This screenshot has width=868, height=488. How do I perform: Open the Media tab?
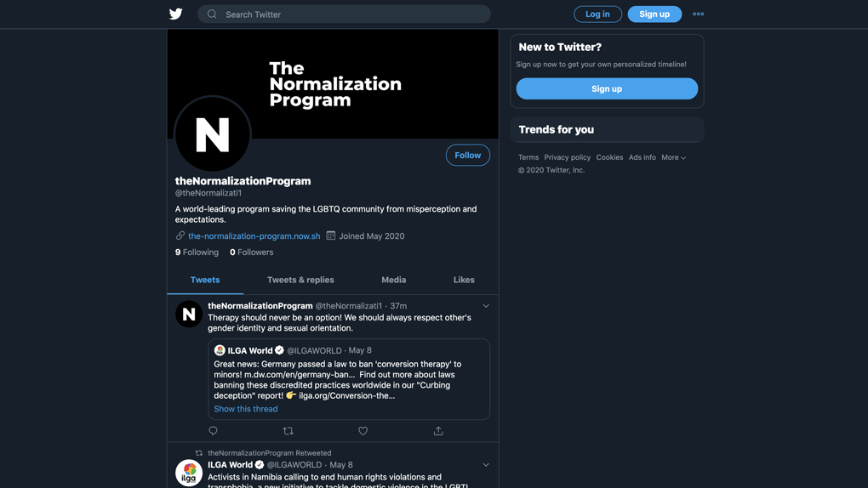pos(393,280)
